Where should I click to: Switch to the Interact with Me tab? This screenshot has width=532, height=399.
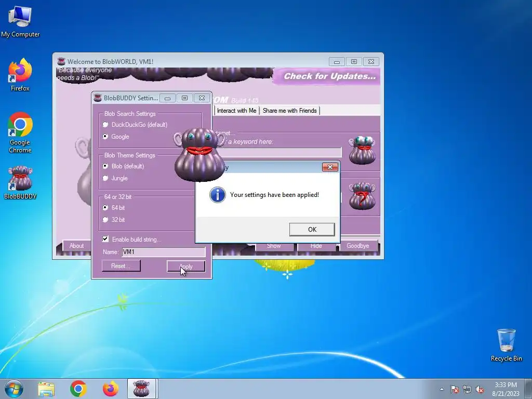pos(236,111)
